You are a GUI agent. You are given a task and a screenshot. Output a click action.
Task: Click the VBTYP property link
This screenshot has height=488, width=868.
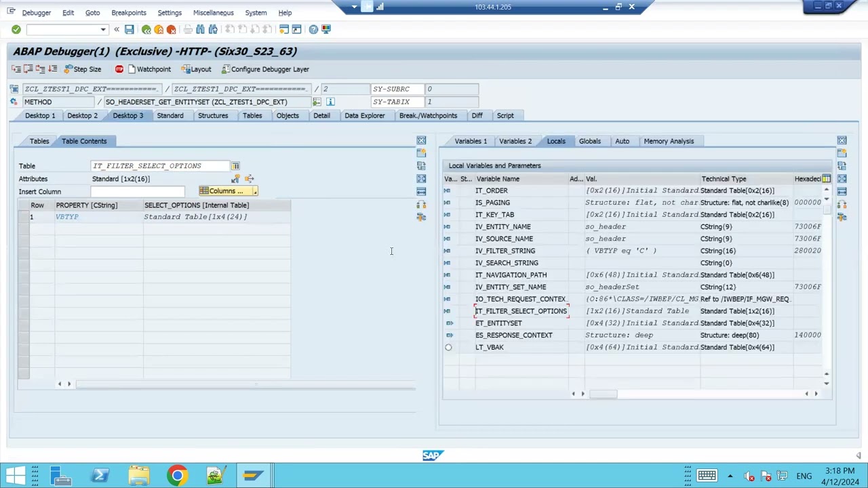(x=67, y=217)
